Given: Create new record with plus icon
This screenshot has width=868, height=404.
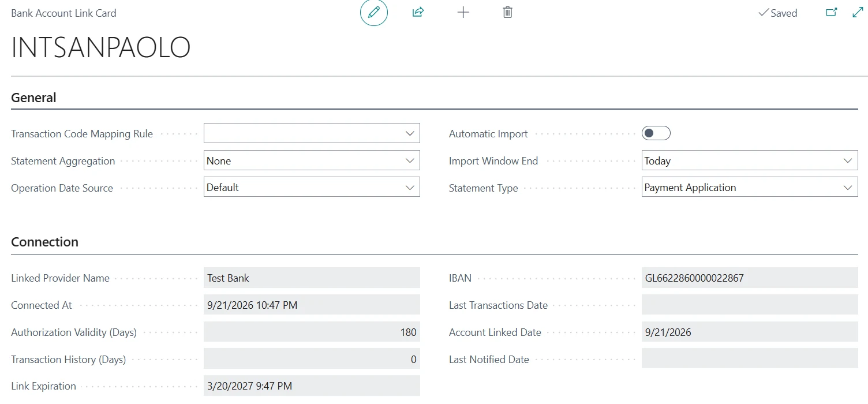Looking at the screenshot, I should point(463,12).
